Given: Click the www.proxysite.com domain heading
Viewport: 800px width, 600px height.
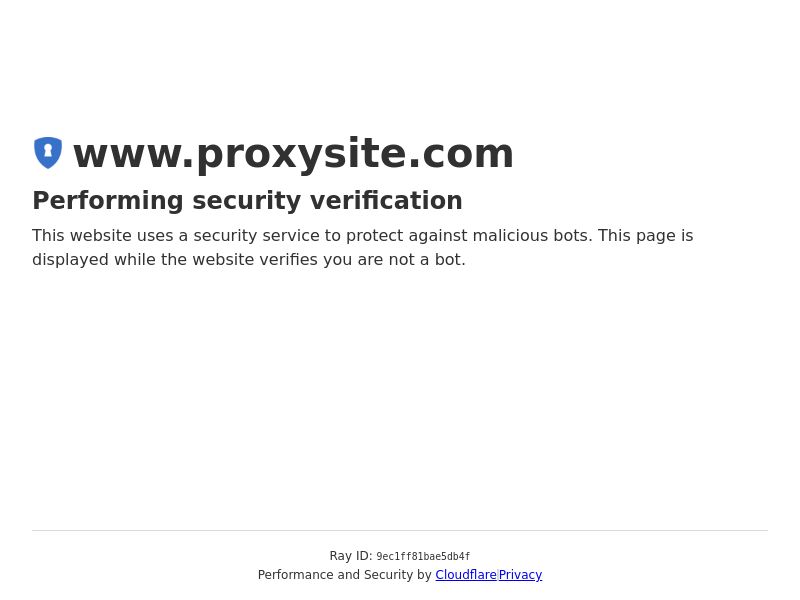Looking at the screenshot, I should [293, 154].
